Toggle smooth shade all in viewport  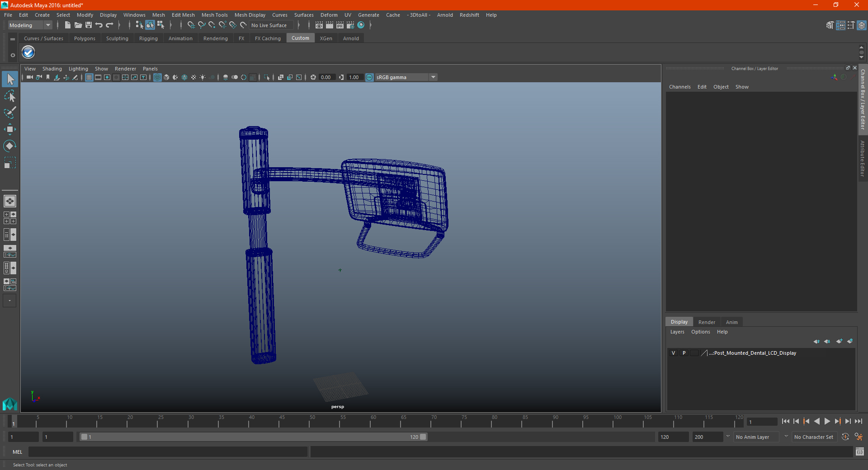166,77
